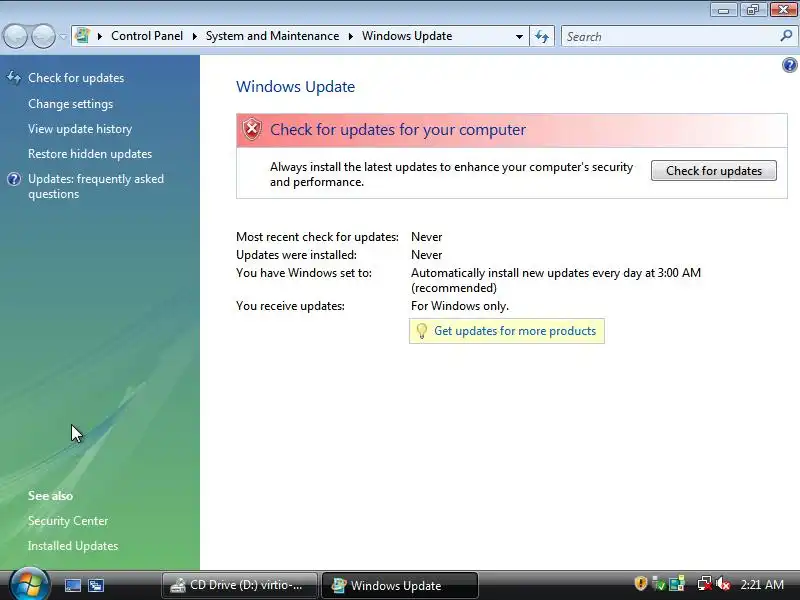Open Security Center link

point(68,521)
